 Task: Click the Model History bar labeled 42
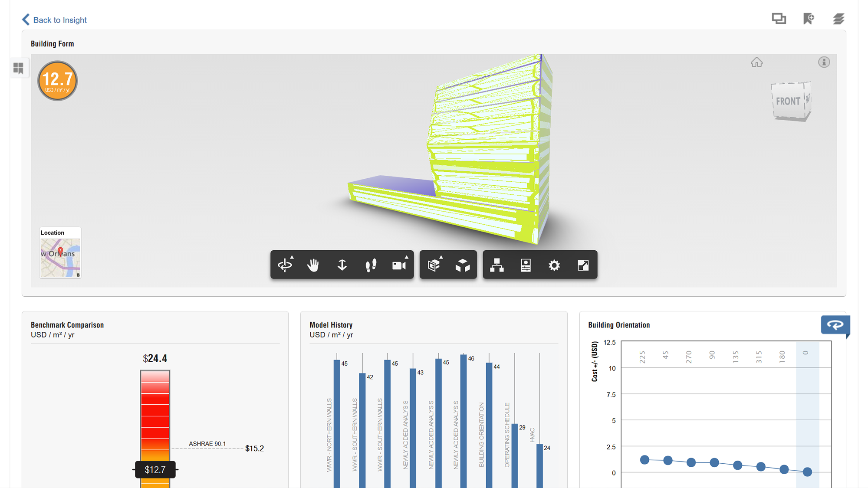(362, 430)
